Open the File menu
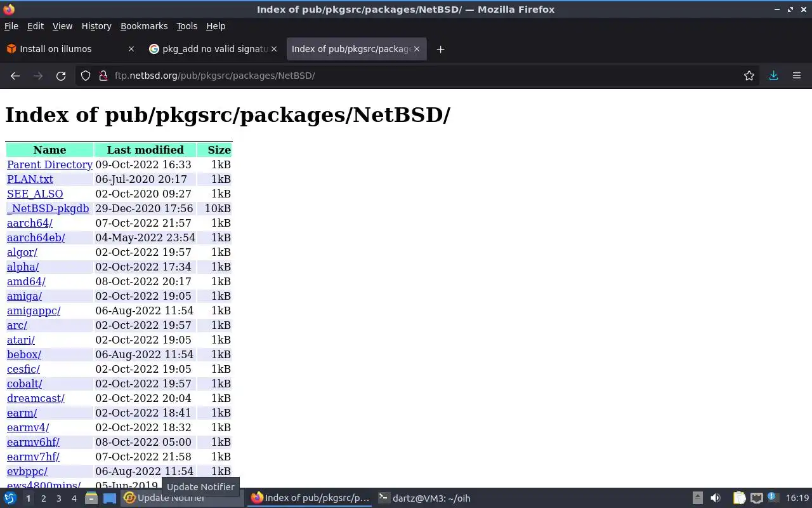Viewport: 812px width, 508px height. (11, 26)
